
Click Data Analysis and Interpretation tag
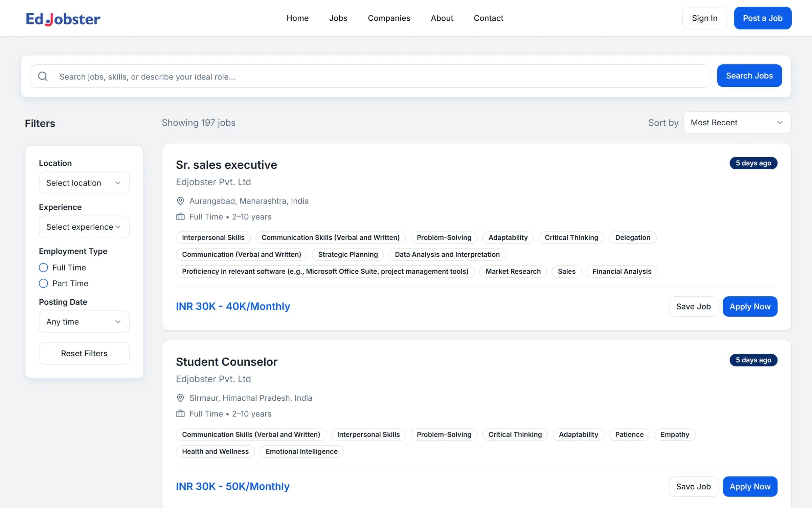pos(447,255)
